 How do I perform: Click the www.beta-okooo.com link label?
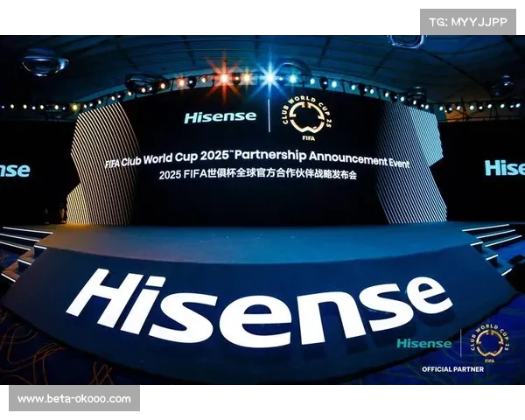pos(74,399)
